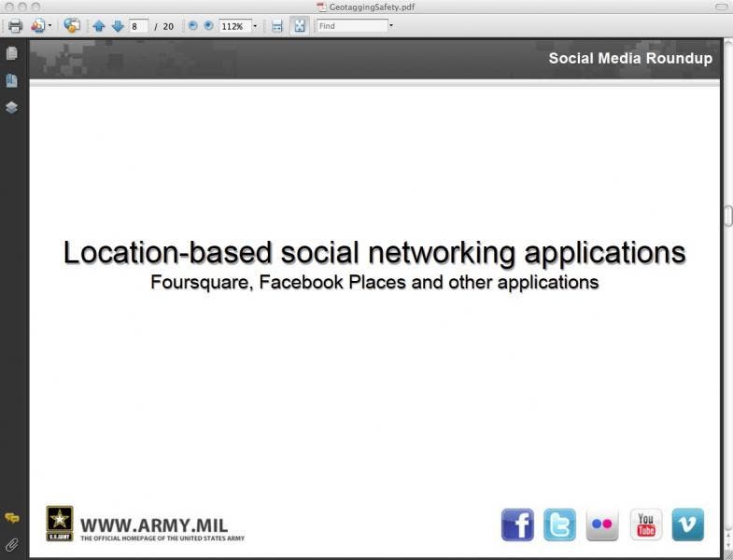Viewport: 733px width, 560px height.
Task: Click the toolbar toggle pill button
Action: tap(721, 7)
